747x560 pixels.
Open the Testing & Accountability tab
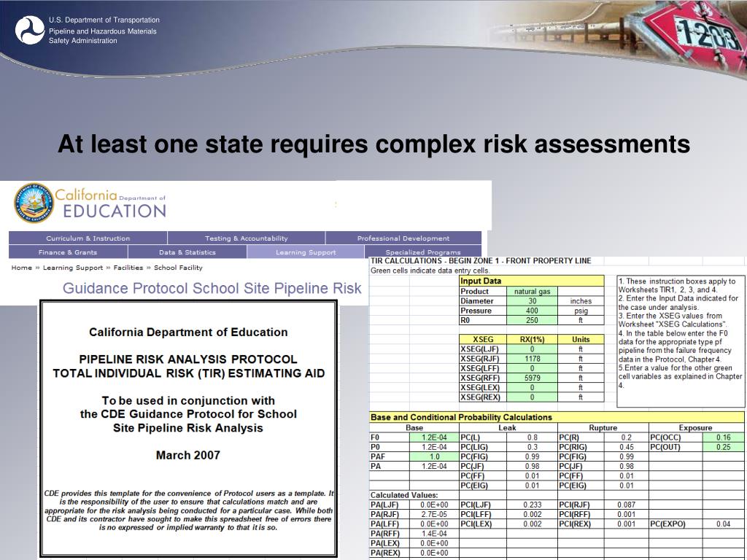coord(247,238)
